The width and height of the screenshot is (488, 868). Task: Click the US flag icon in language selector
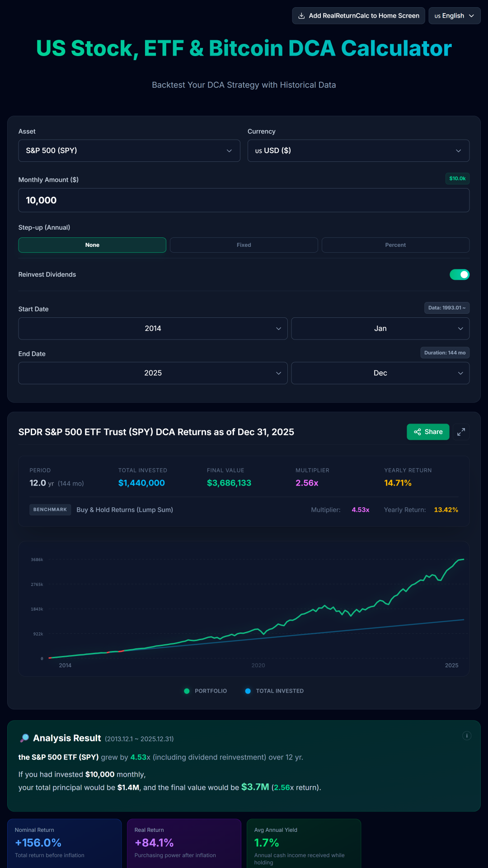click(437, 15)
